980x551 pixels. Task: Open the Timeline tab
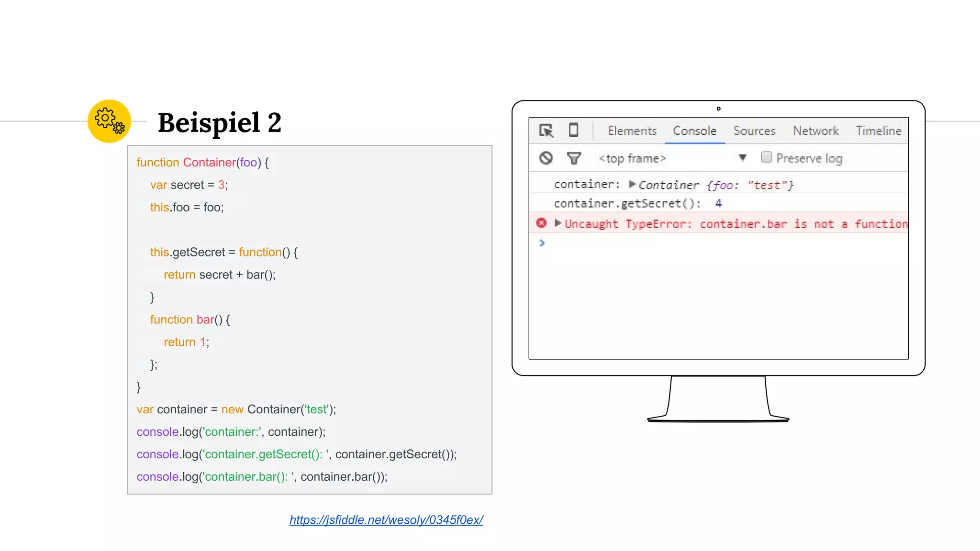click(x=878, y=131)
